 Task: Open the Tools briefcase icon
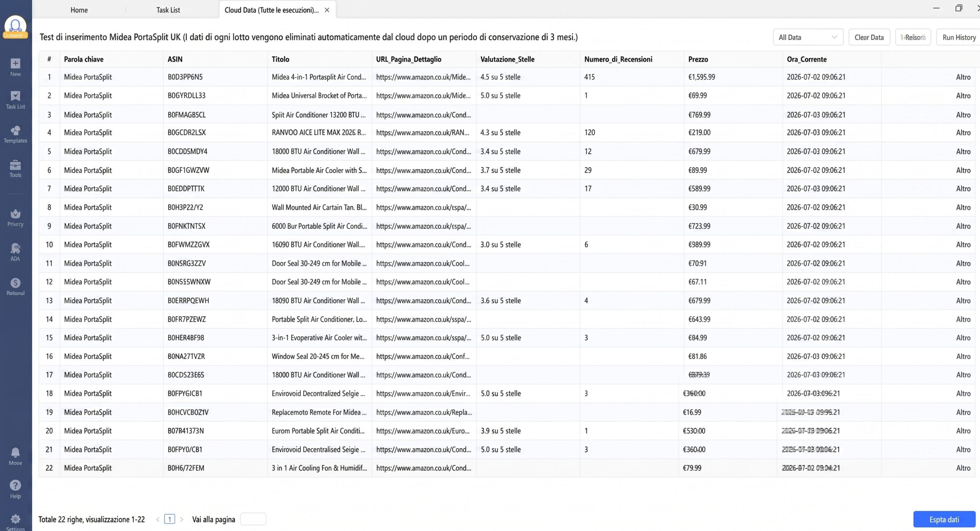(x=15, y=165)
